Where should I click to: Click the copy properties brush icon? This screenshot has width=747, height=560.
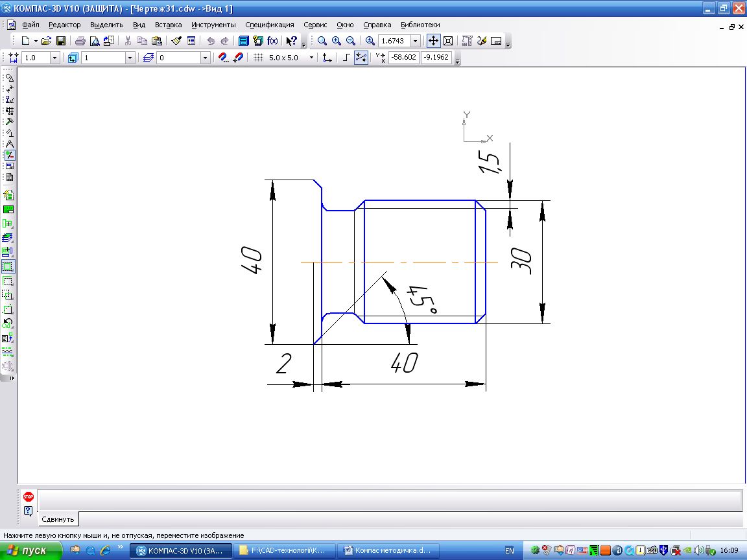[176, 41]
